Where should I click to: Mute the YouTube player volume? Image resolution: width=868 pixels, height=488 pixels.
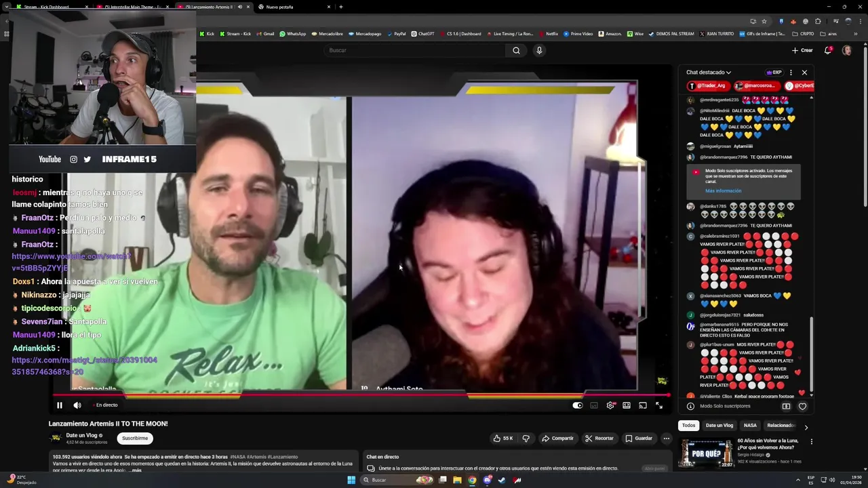point(77,405)
